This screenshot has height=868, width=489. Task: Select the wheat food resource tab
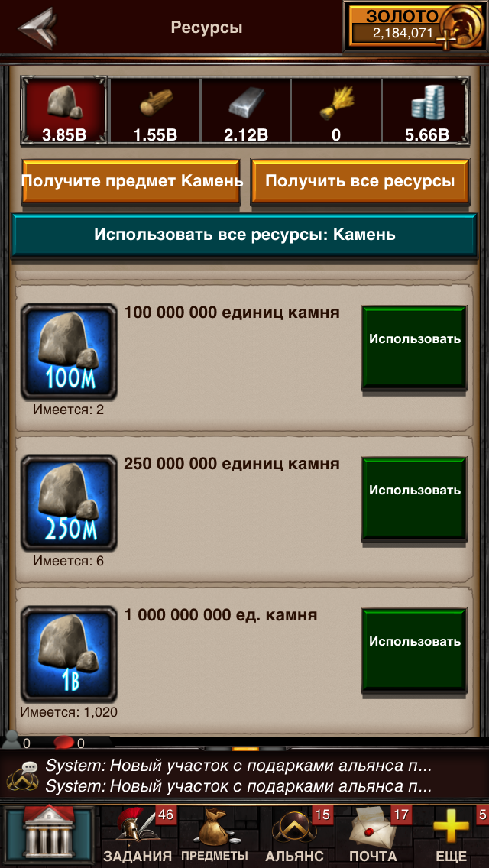[x=336, y=112]
